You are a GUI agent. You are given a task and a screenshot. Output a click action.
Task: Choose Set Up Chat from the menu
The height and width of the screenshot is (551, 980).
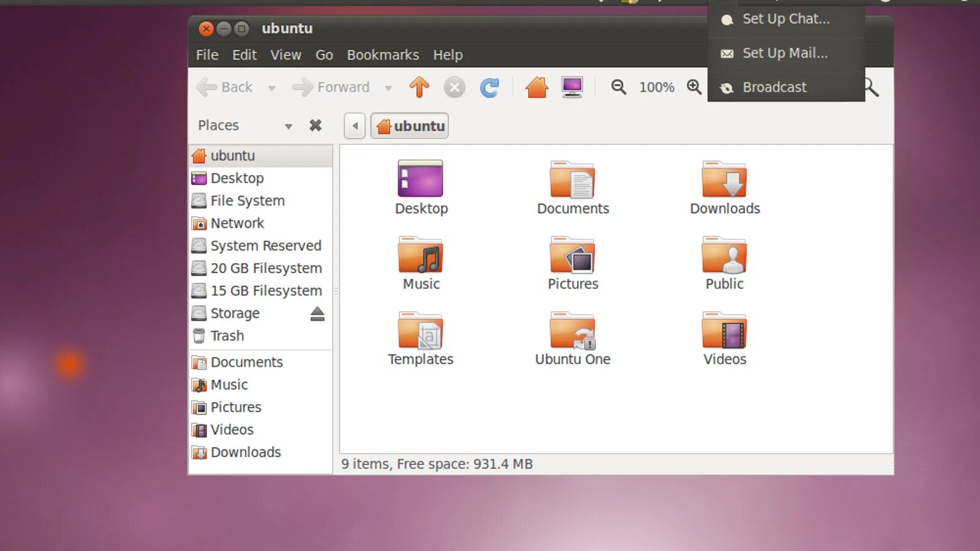point(786,20)
